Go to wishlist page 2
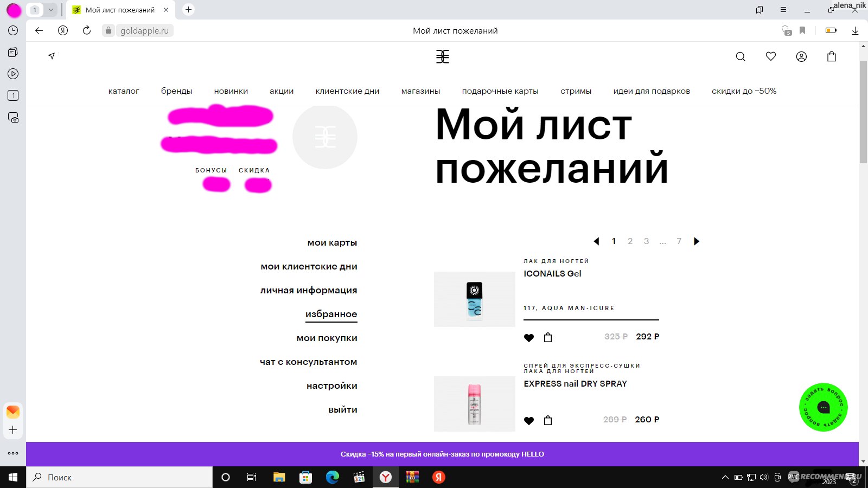This screenshot has width=868, height=488. (630, 241)
